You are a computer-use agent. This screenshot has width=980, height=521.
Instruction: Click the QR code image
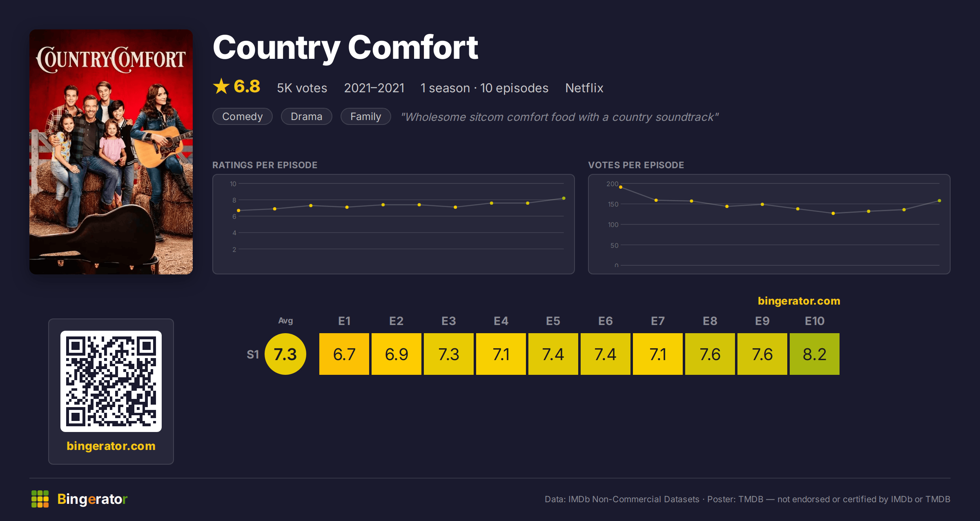pyautogui.click(x=111, y=381)
